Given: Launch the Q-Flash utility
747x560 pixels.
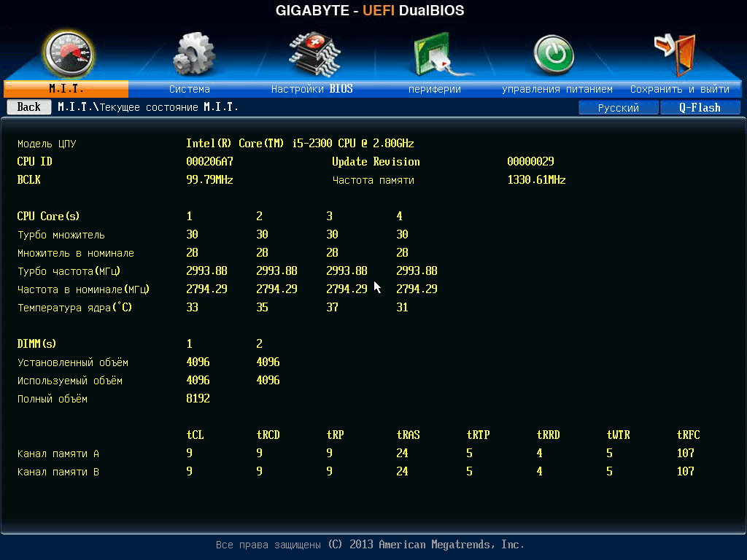Looking at the screenshot, I should coord(700,108).
